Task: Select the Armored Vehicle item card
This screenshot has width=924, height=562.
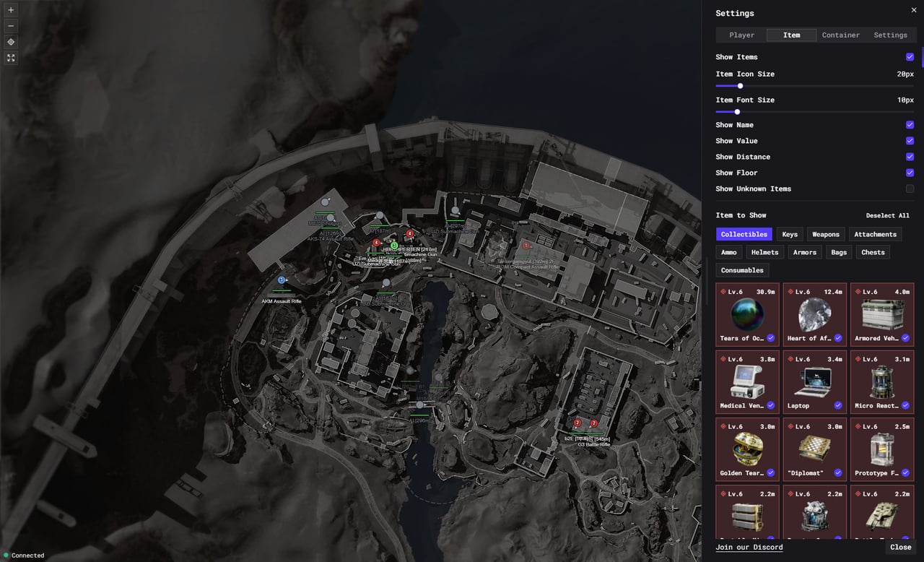Action: tap(882, 314)
